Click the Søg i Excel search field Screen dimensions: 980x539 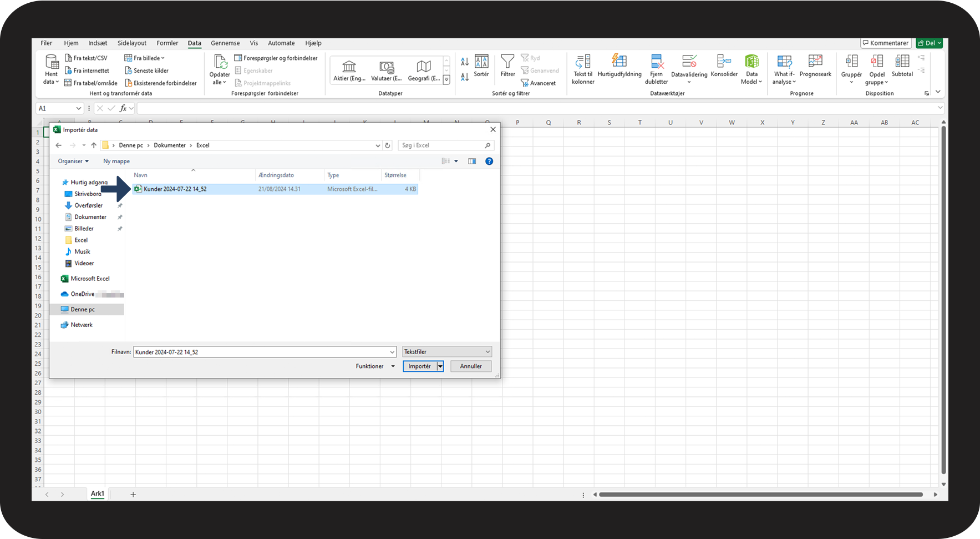[x=442, y=145]
